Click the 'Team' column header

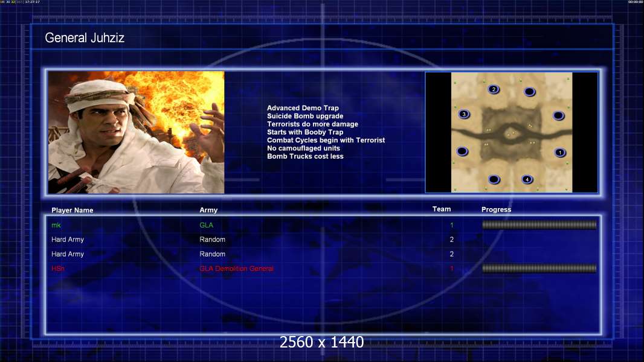442,209
